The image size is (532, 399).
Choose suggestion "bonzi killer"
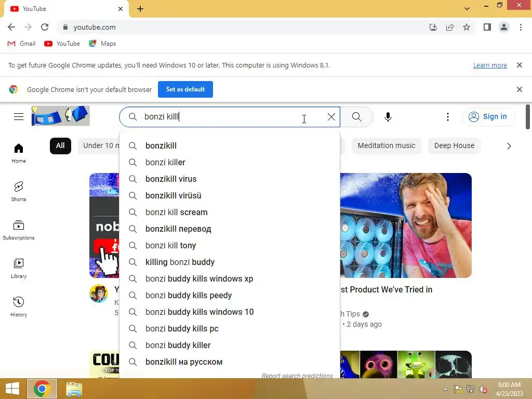(x=230, y=162)
